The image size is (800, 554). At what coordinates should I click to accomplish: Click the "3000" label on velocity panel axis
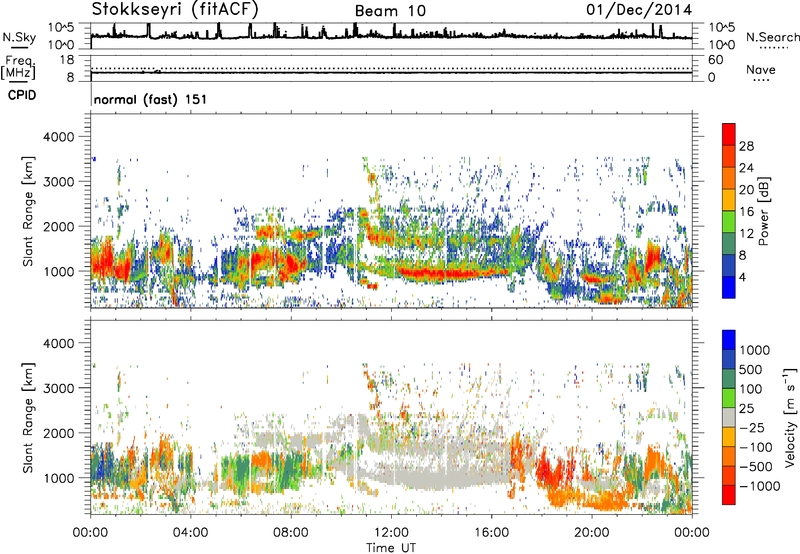(58, 388)
